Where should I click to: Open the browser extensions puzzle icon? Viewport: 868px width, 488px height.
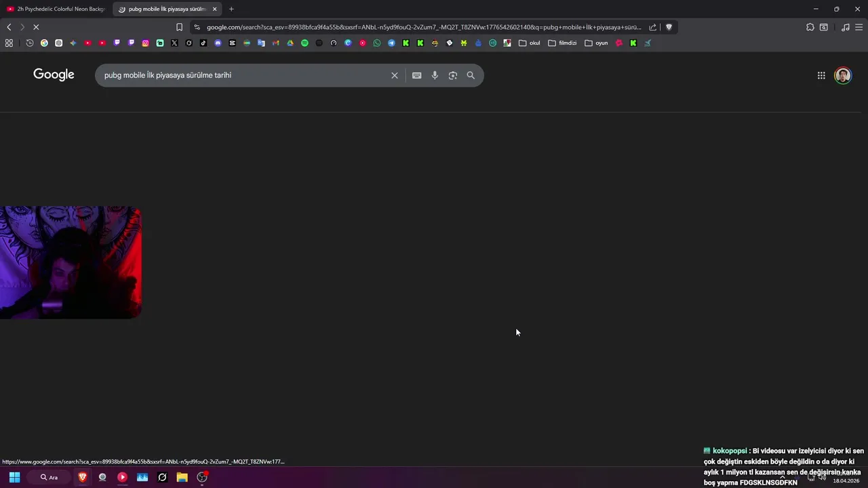point(810,27)
